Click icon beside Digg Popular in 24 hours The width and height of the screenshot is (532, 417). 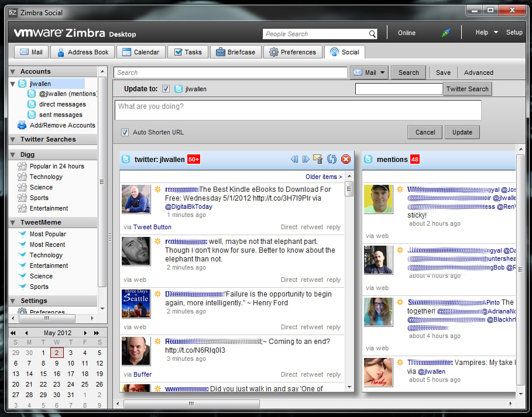click(22, 166)
